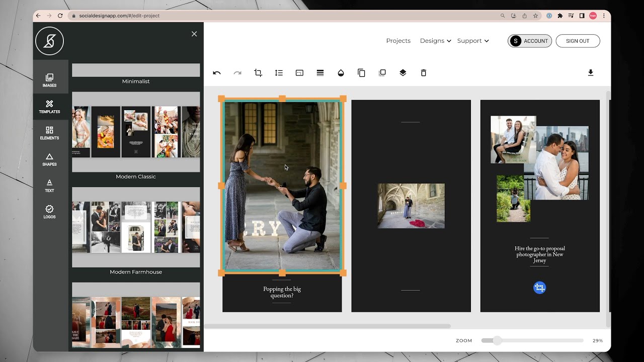Click the Sign Out button

coord(578,41)
